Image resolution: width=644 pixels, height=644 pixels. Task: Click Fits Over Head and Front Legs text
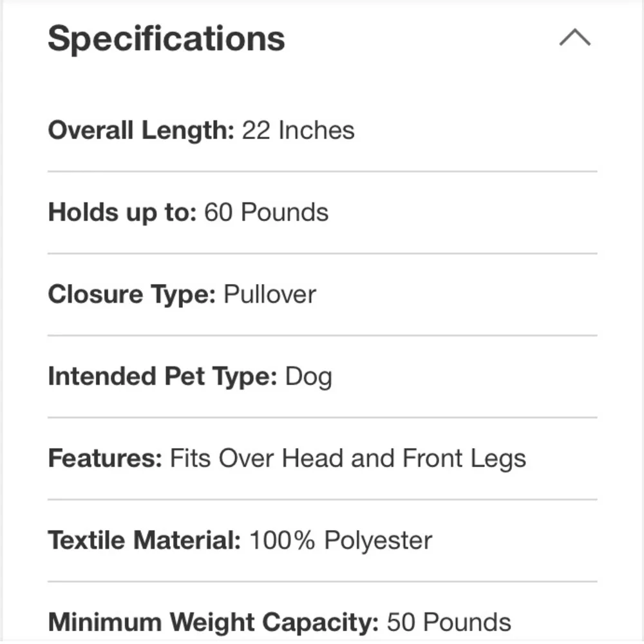(348, 459)
